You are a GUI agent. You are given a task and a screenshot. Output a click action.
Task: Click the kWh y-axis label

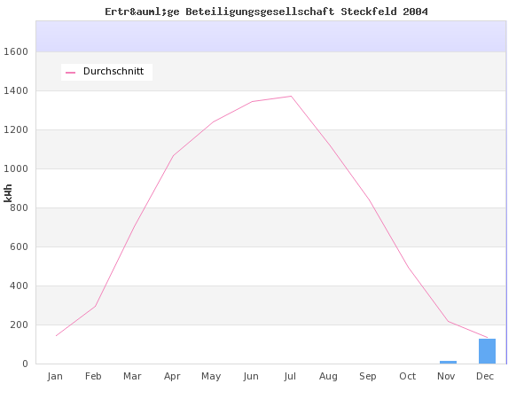[x=8, y=192]
